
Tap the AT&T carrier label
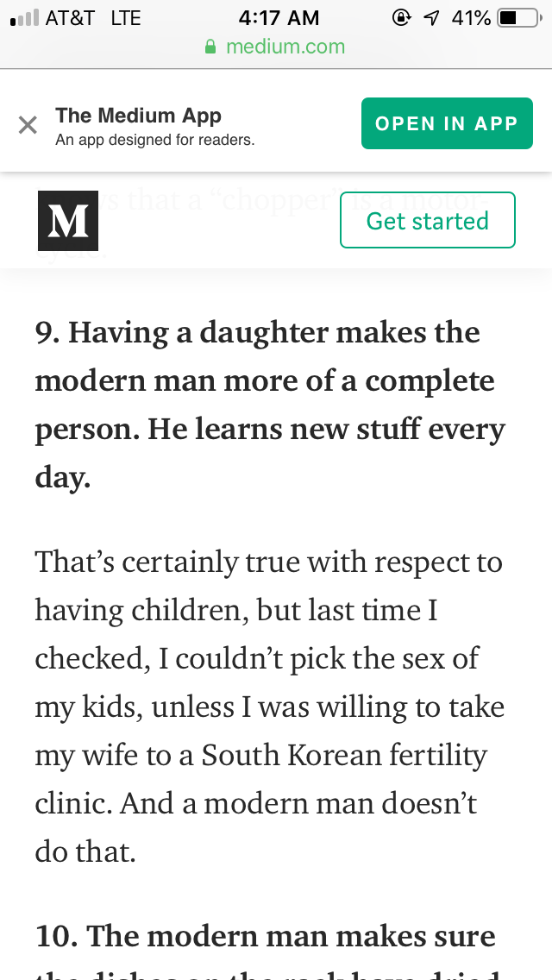pos(70,18)
